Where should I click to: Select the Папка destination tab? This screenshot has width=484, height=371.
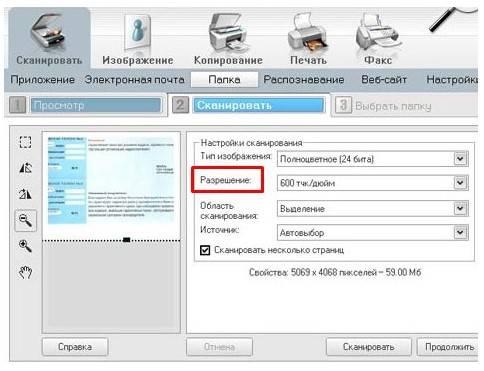point(224,80)
